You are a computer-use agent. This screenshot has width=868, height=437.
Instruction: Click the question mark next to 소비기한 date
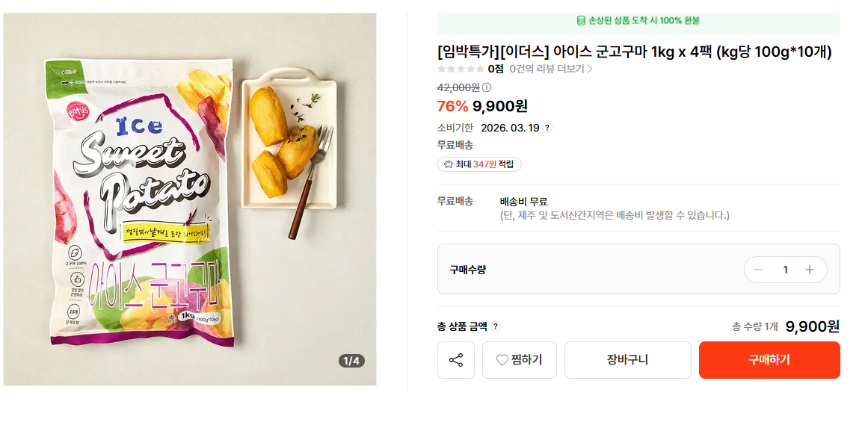click(x=547, y=128)
